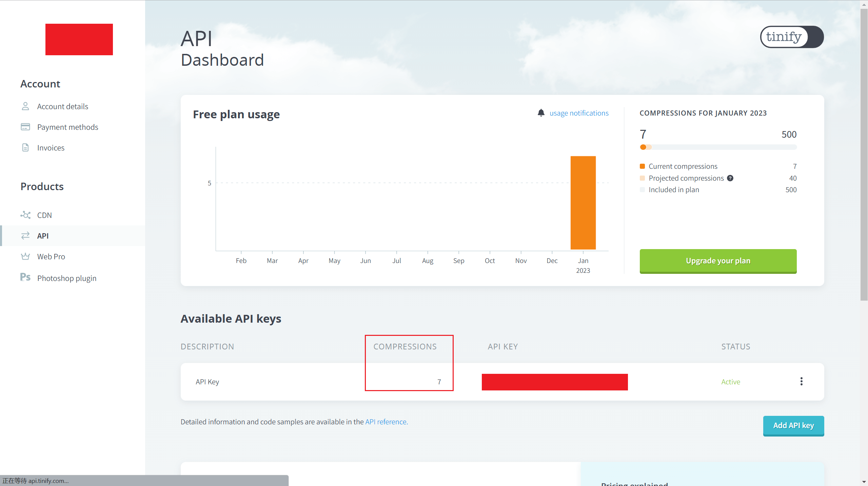This screenshot has height=486, width=868.
Task: Open Invoices page
Action: point(51,148)
